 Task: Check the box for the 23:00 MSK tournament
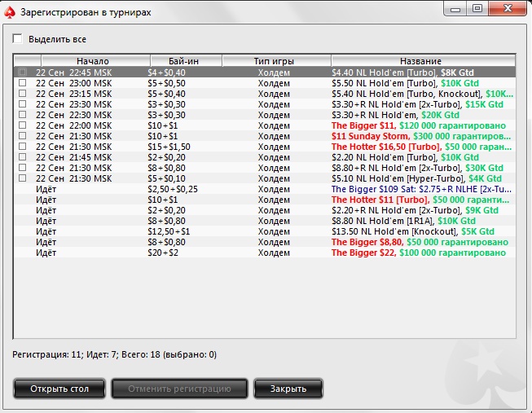click(22, 83)
